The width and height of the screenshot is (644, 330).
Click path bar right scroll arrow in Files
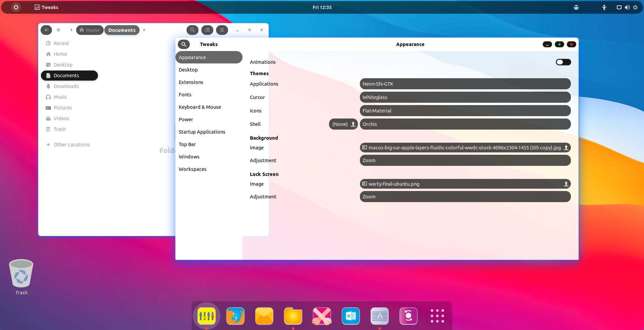tap(144, 30)
